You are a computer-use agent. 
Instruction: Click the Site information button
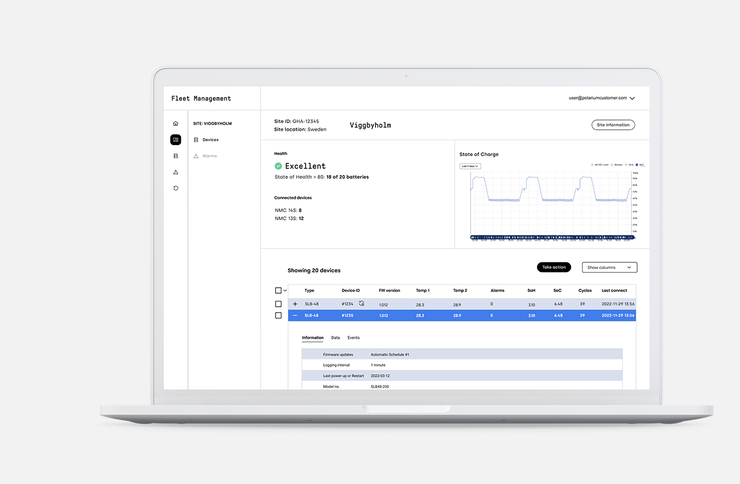(612, 125)
